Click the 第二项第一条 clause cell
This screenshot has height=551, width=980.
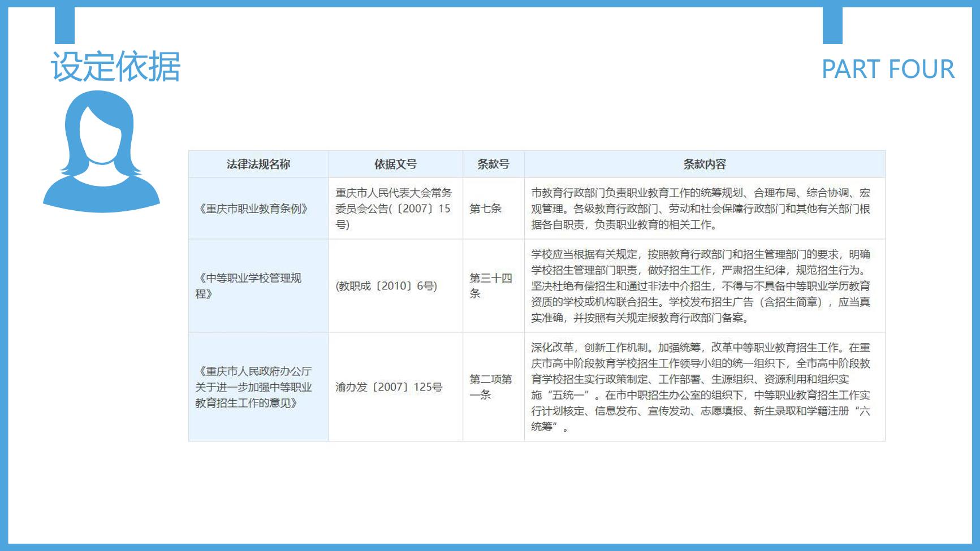pos(494,387)
